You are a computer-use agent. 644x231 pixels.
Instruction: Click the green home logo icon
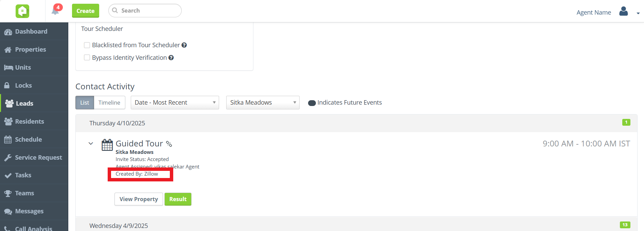(22, 11)
